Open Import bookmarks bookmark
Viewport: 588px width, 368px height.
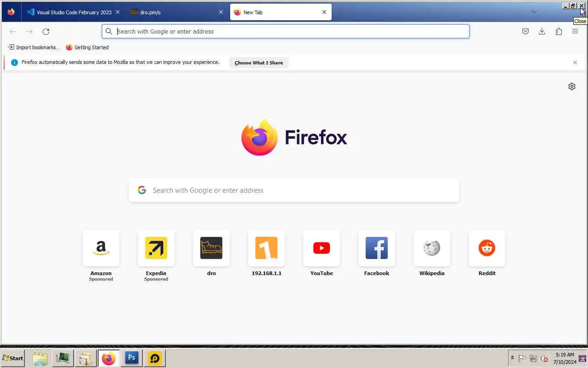tap(34, 47)
